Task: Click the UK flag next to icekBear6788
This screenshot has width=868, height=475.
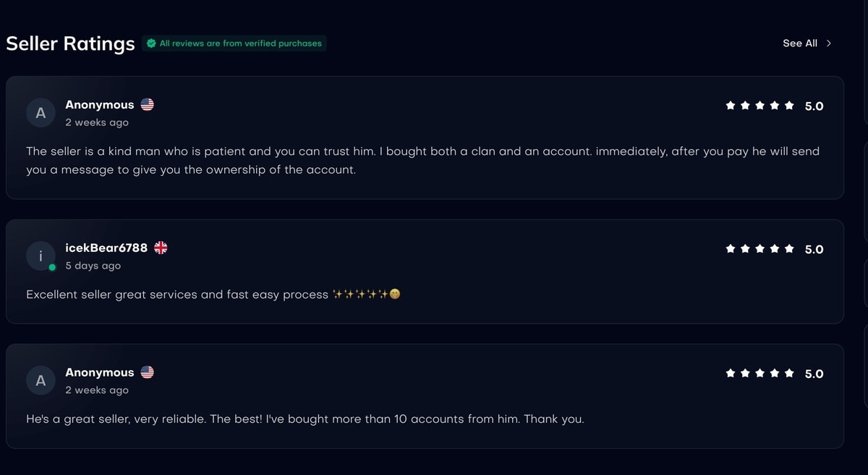Action: pyautogui.click(x=161, y=248)
